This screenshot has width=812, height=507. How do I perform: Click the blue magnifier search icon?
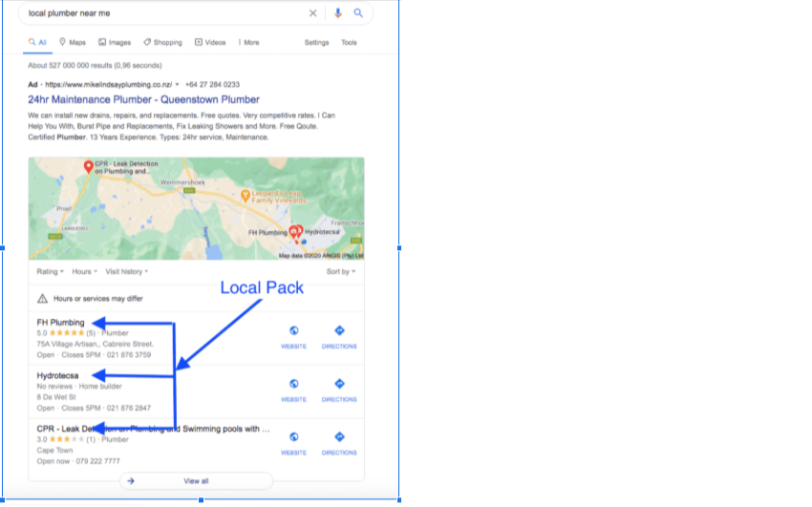click(x=358, y=13)
